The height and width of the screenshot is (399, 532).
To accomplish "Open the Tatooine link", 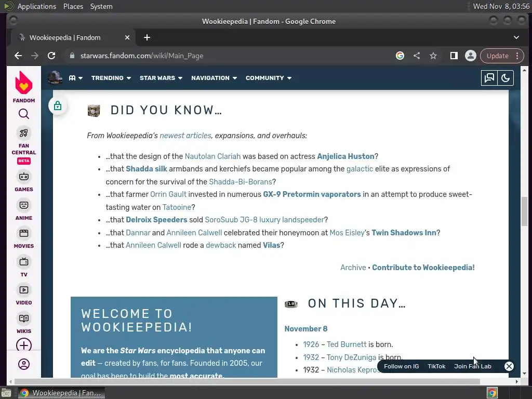I will (x=177, y=207).
